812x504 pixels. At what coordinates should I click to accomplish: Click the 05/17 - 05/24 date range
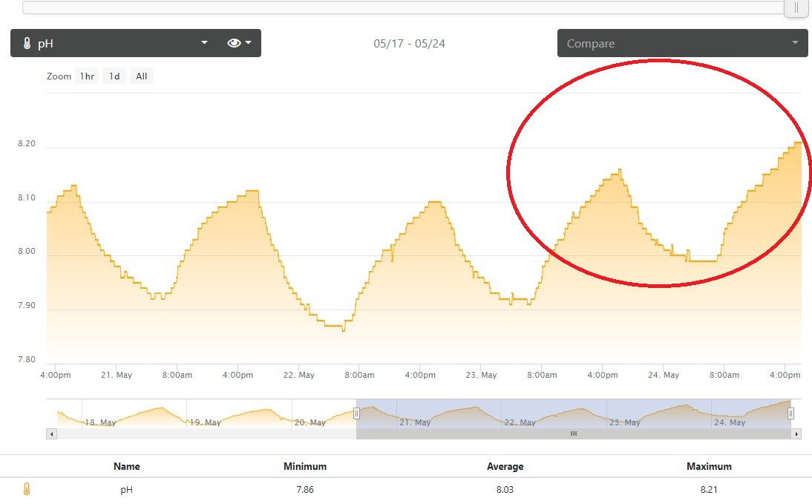click(409, 44)
